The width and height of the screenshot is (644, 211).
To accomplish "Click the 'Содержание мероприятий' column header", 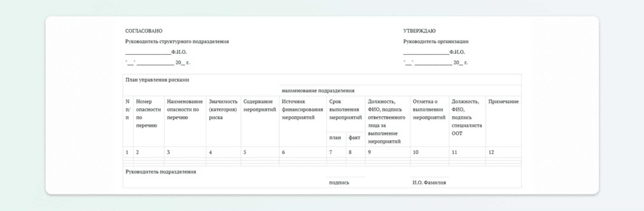I will (259, 106).
